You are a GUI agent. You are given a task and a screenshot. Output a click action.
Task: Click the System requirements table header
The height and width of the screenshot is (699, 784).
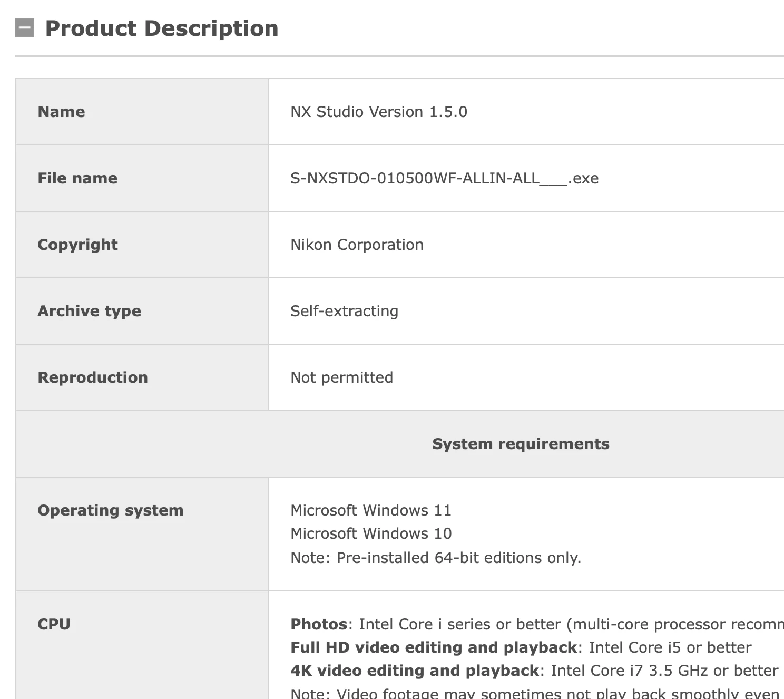(521, 444)
